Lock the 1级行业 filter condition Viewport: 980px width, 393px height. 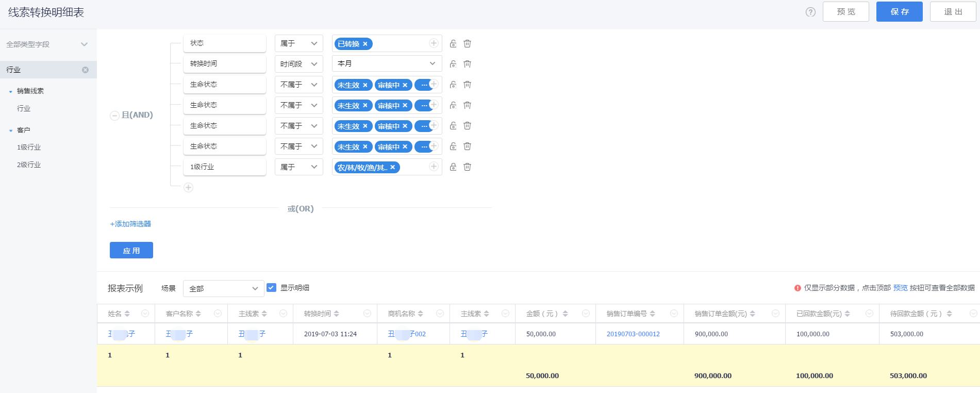(x=453, y=167)
